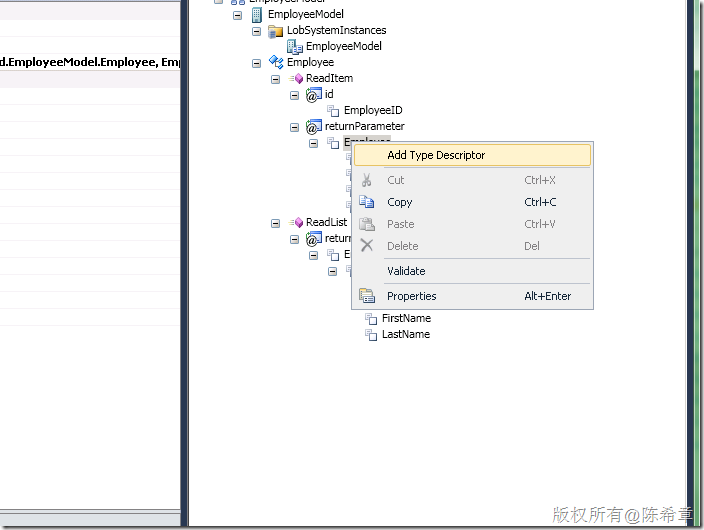Screen dimensions: 704x530
Task: Select Add Type Descriptor menu entry
Action: pyautogui.click(x=472, y=155)
